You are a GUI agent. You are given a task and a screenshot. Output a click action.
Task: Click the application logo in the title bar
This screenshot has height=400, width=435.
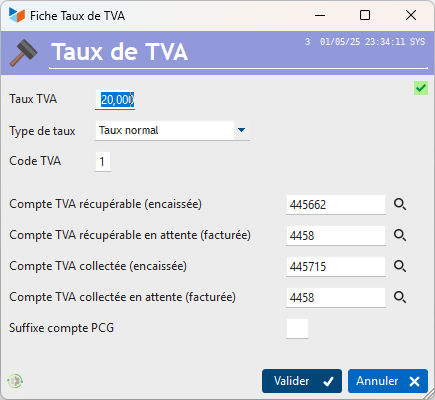[x=17, y=15]
